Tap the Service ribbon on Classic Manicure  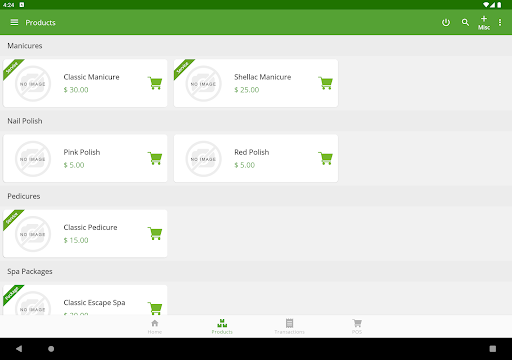(x=12, y=68)
